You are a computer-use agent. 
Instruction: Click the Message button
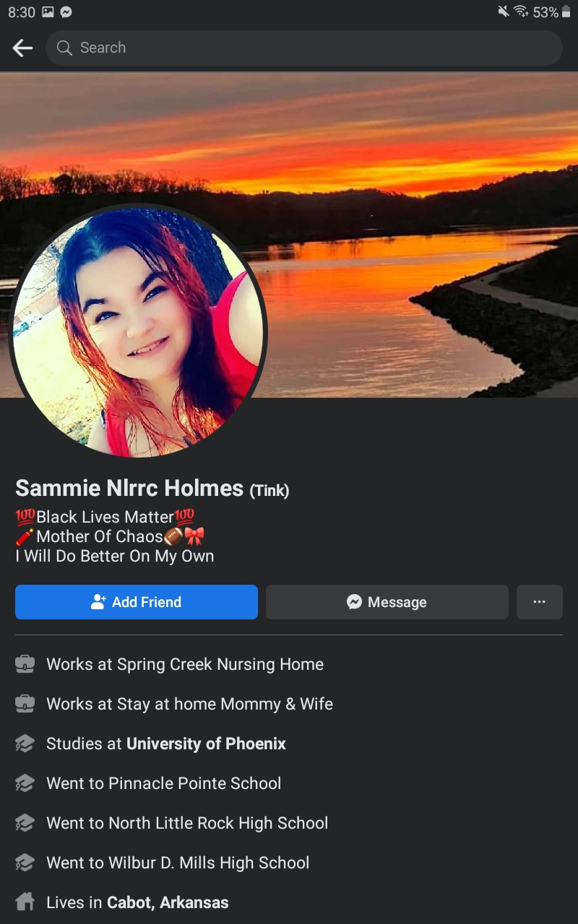pyautogui.click(x=387, y=602)
